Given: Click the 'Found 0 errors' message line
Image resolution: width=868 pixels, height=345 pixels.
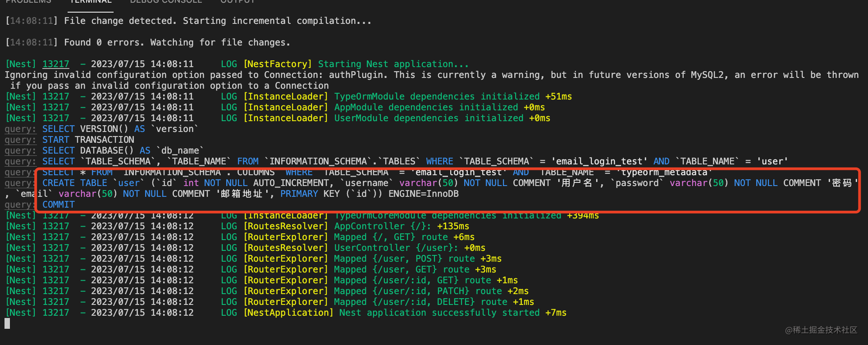Looking at the screenshot, I should (x=177, y=43).
